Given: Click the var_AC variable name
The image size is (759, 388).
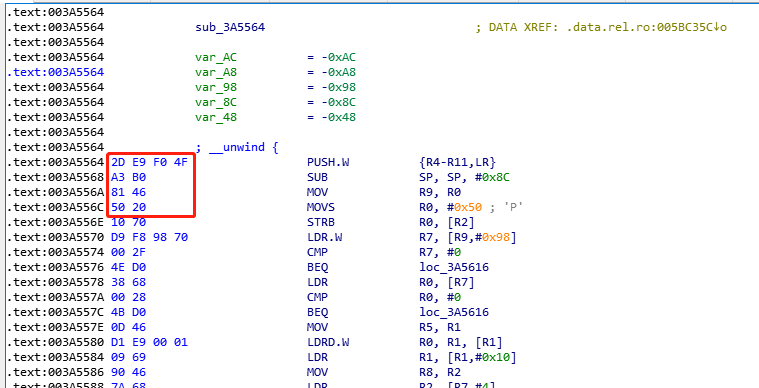Looking at the screenshot, I should coord(216,58).
